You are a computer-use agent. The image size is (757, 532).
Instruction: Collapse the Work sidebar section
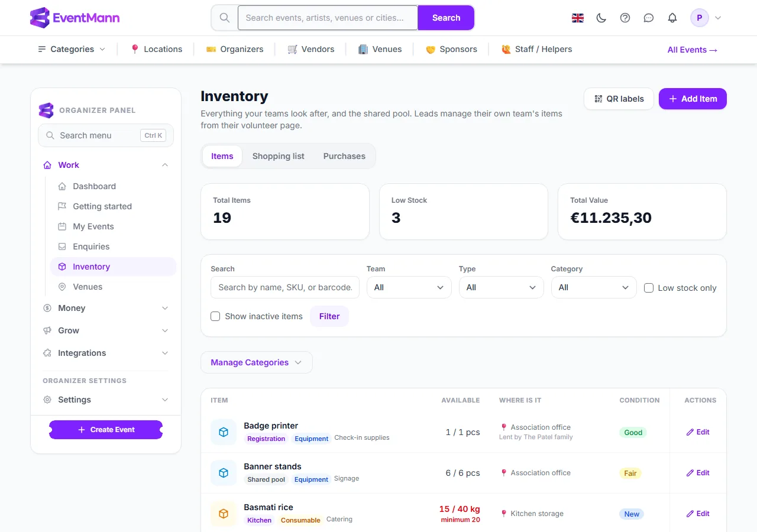[x=106, y=165]
